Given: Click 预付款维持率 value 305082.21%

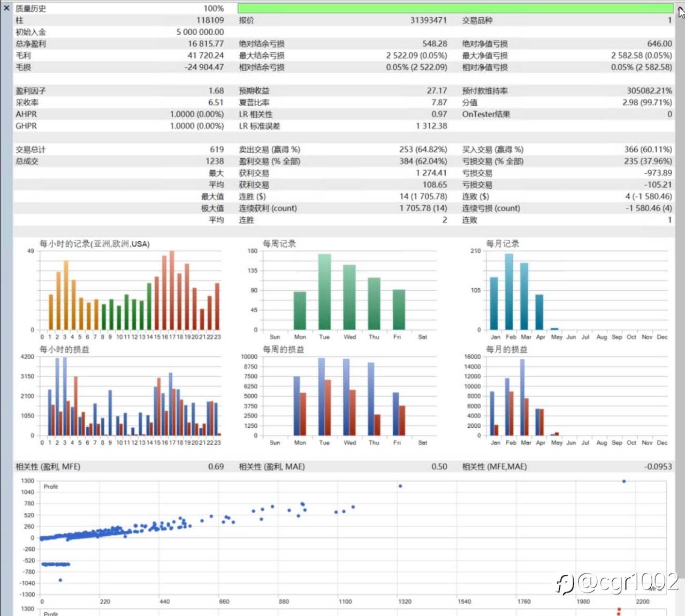Looking at the screenshot, I should pos(650,91).
